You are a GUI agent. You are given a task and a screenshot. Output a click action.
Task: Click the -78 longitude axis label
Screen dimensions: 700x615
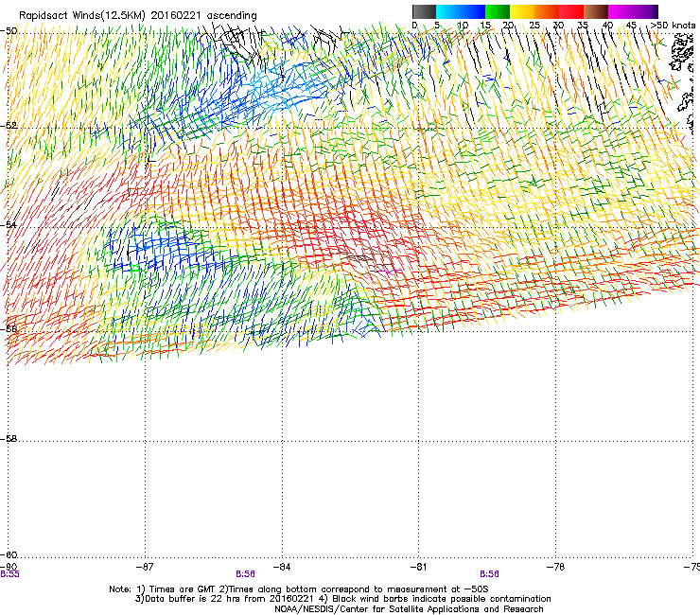coord(556,567)
